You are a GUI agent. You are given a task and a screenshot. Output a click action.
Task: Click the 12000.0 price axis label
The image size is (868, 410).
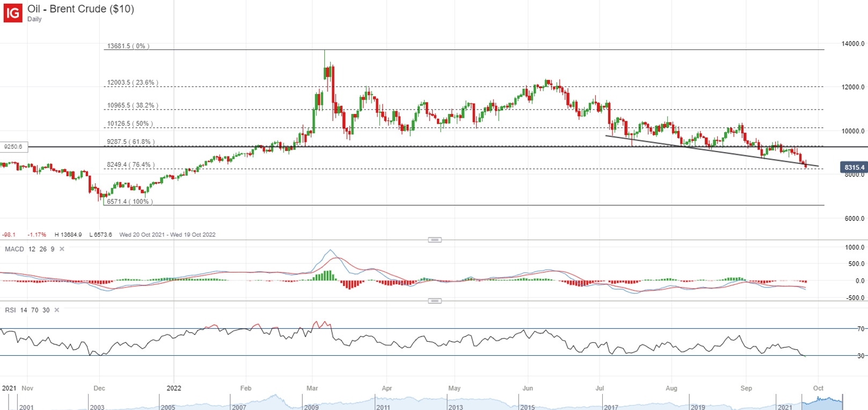[853, 88]
